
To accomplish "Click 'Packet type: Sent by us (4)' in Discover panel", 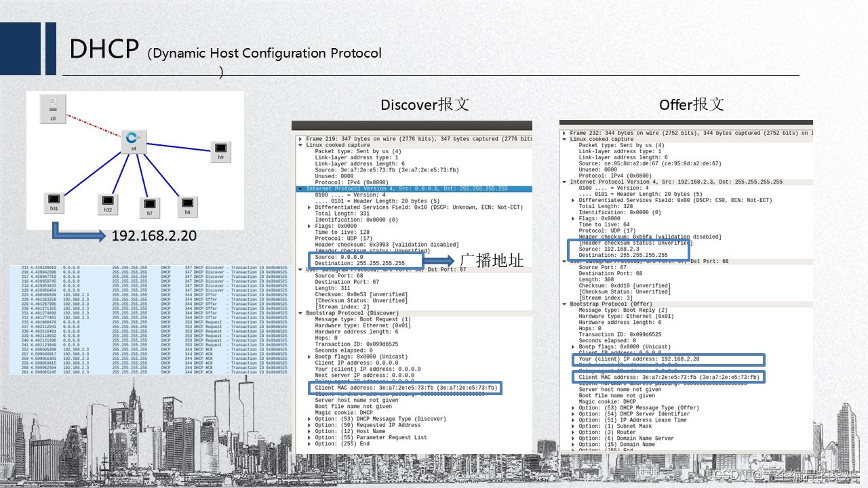I will click(x=358, y=151).
